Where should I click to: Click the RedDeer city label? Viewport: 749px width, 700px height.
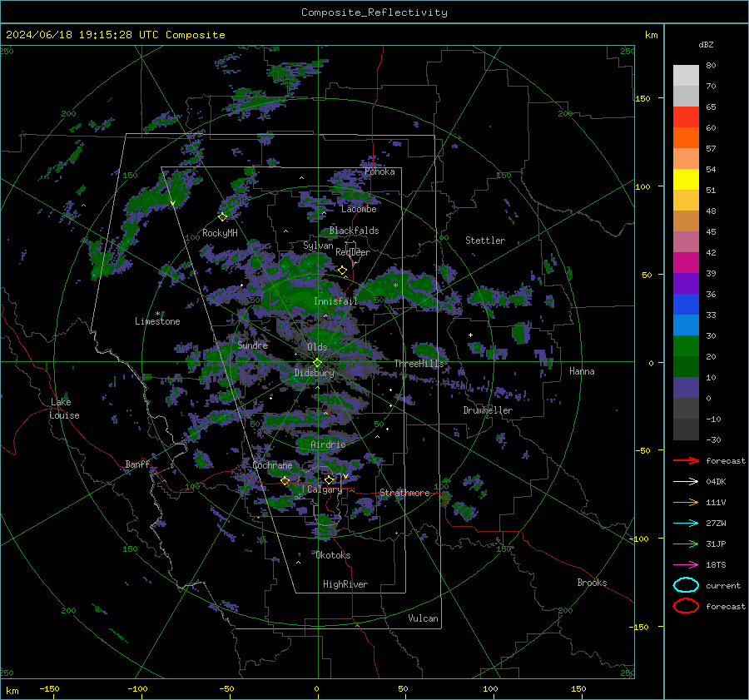[x=353, y=252]
